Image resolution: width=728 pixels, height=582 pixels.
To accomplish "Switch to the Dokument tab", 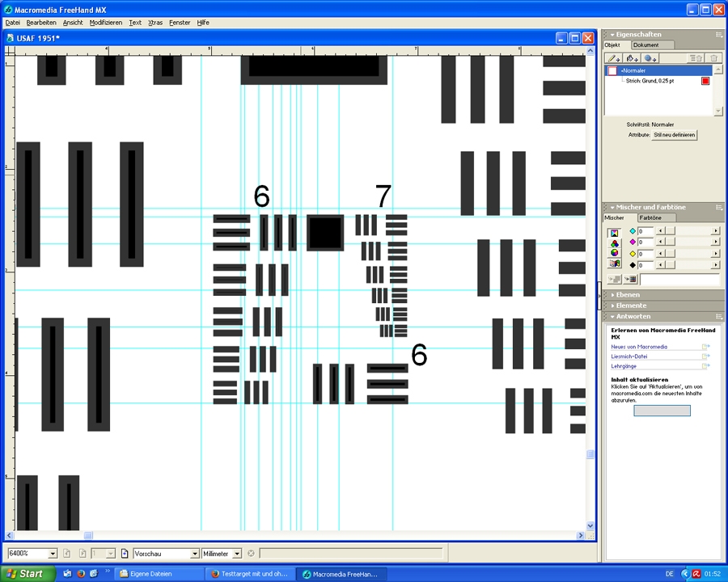I will [x=645, y=45].
